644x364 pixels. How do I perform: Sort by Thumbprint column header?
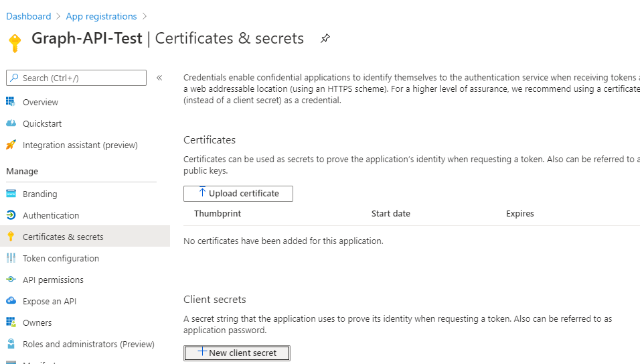[218, 213]
